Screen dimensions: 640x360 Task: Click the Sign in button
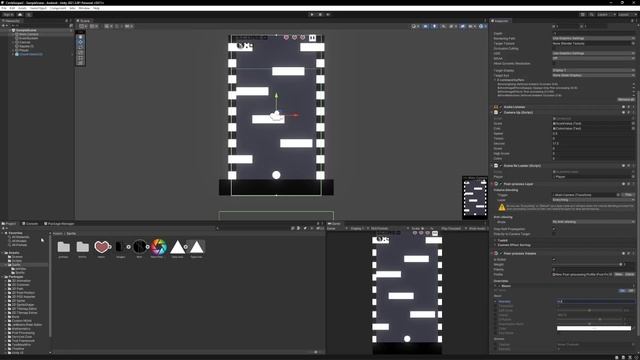pyautogui.click(x=8, y=15)
